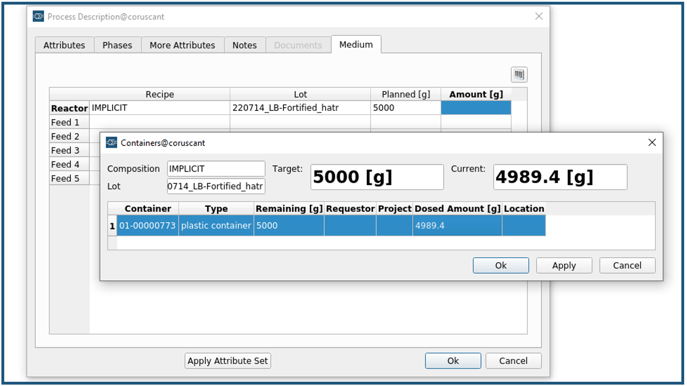Screen dimensions: 687x386
Task: Click the Container column header
Action: [148, 209]
